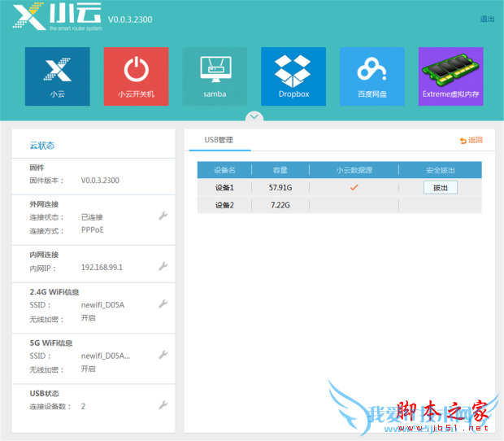
Task: Click firmware version V0.0.3.2300 in sidebar
Action: [x=100, y=181]
